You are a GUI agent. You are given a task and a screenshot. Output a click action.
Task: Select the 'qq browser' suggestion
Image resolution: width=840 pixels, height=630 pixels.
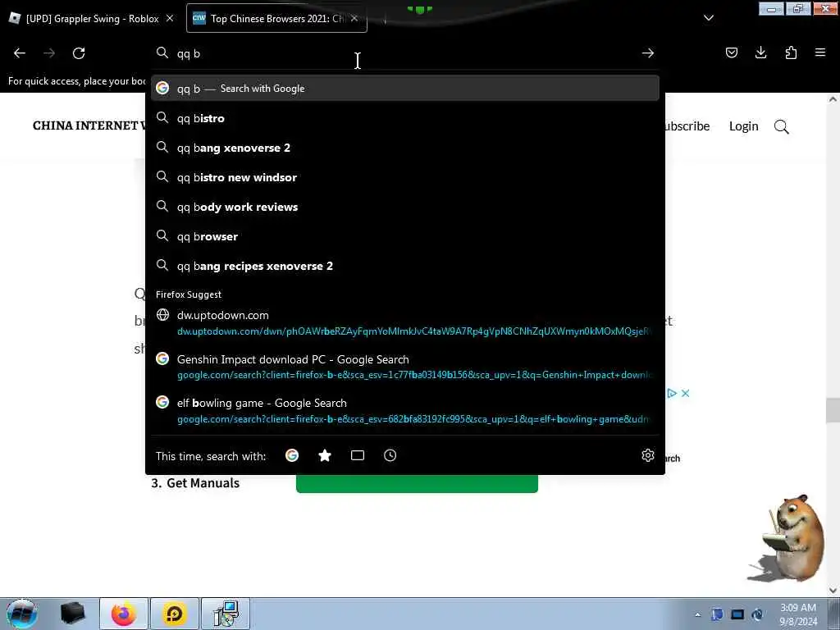click(x=405, y=236)
